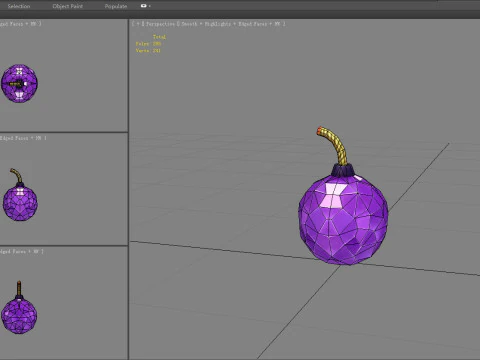The width and height of the screenshot is (480, 360).
Task: Click the Polys count statistic
Action: click(x=148, y=44)
